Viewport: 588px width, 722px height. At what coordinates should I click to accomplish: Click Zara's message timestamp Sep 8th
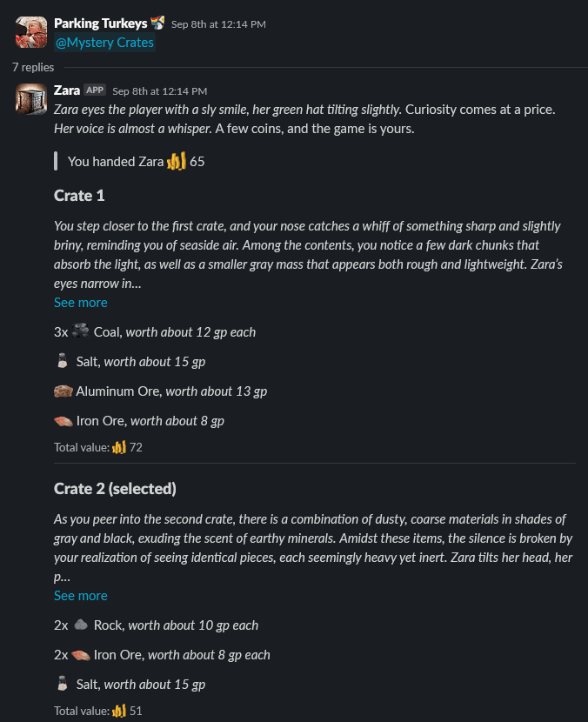(160, 91)
